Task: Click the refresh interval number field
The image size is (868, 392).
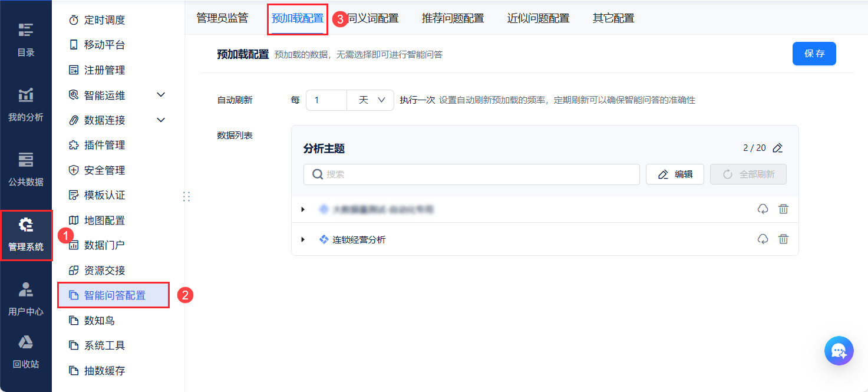Action: coord(326,100)
